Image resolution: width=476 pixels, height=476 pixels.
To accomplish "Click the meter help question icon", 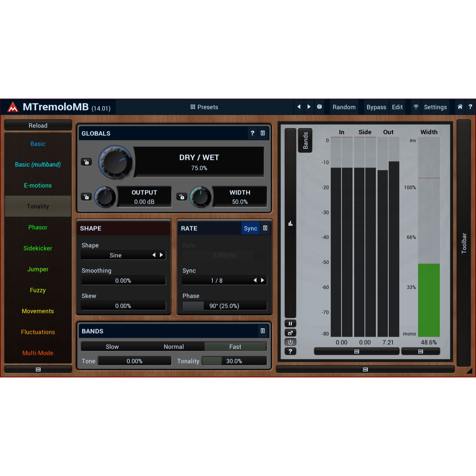I will [x=290, y=352].
